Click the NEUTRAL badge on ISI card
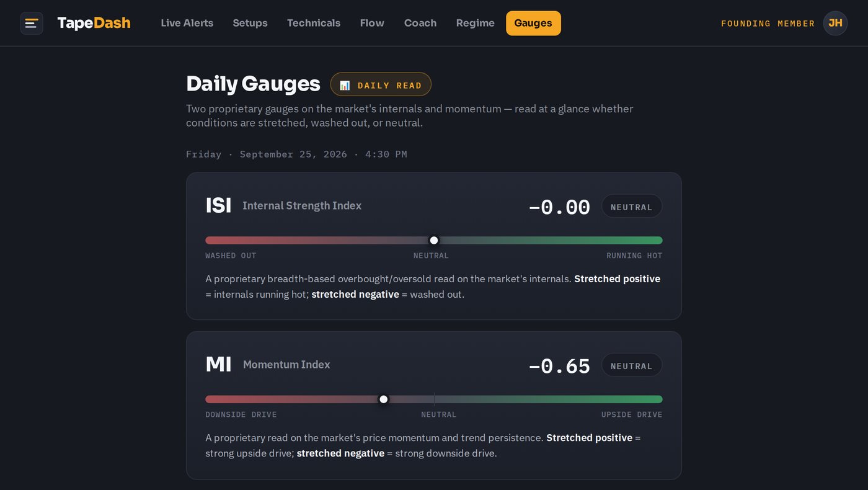The height and width of the screenshot is (490, 868). (632, 207)
